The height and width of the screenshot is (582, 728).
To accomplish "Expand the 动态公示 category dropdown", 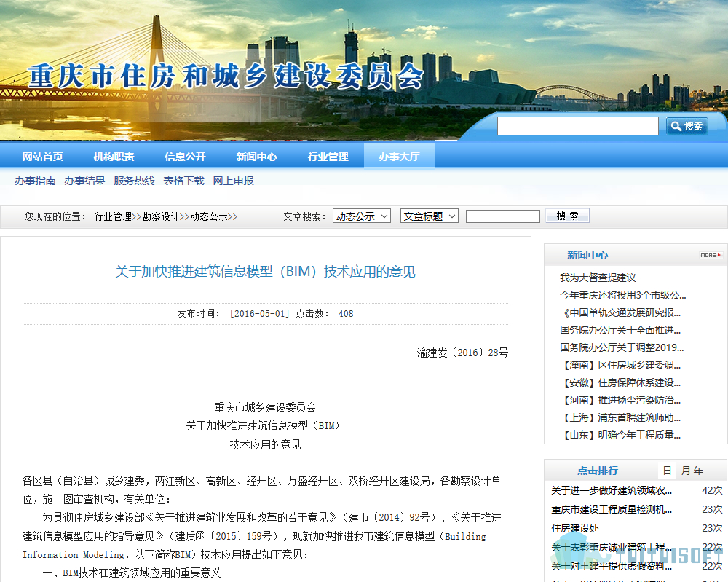I will tap(362, 216).
